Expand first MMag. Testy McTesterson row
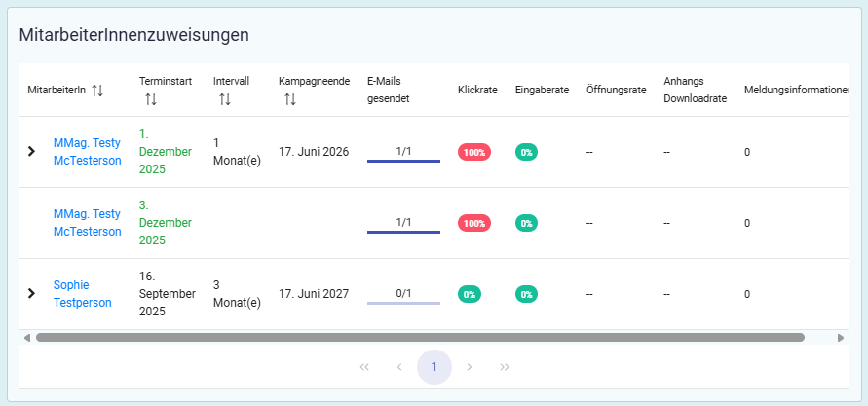The width and height of the screenshot is (868, 406). (x=31, y=152)
